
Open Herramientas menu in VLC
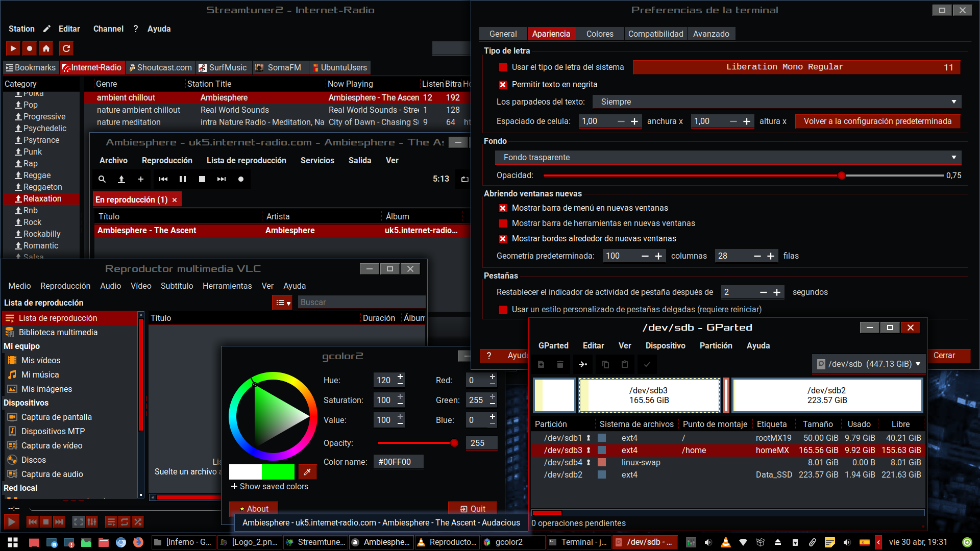click(x=227, y=286)
